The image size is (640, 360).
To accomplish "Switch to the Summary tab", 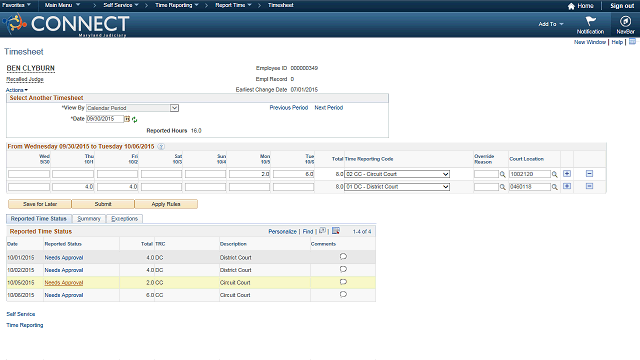I will pos(89,219).
